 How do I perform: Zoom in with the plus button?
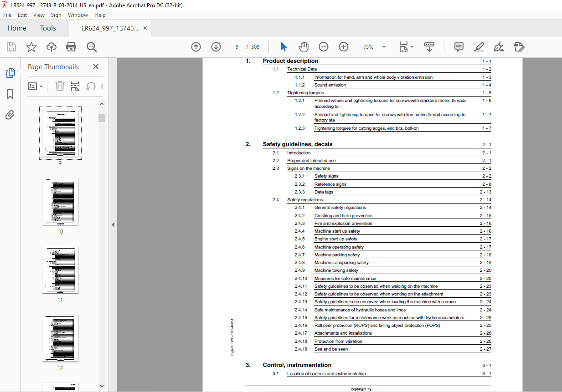pos(343,47)
